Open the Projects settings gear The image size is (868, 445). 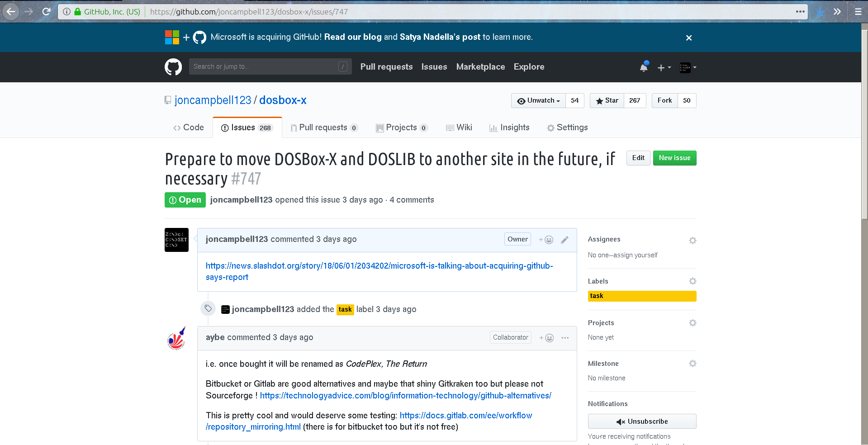(693, 322)
